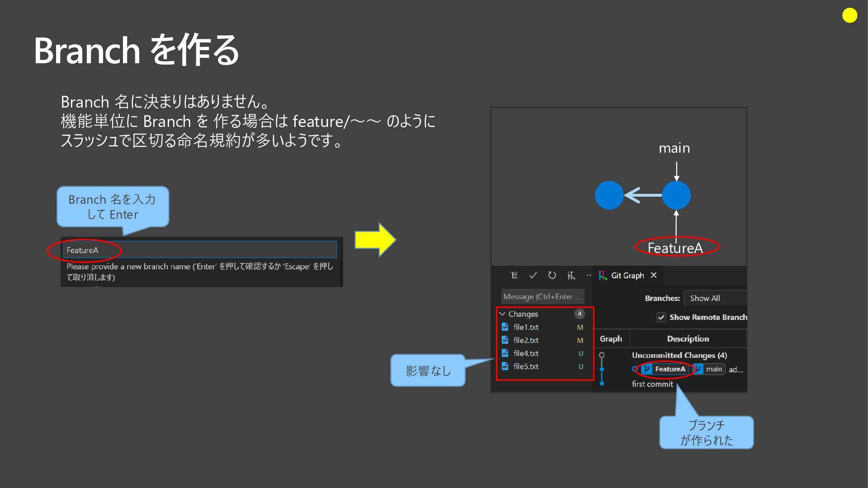The width and height of the screenshot is (868, 488).
Task: Select file5.txt in the Changes list
Action: point(526,366)
